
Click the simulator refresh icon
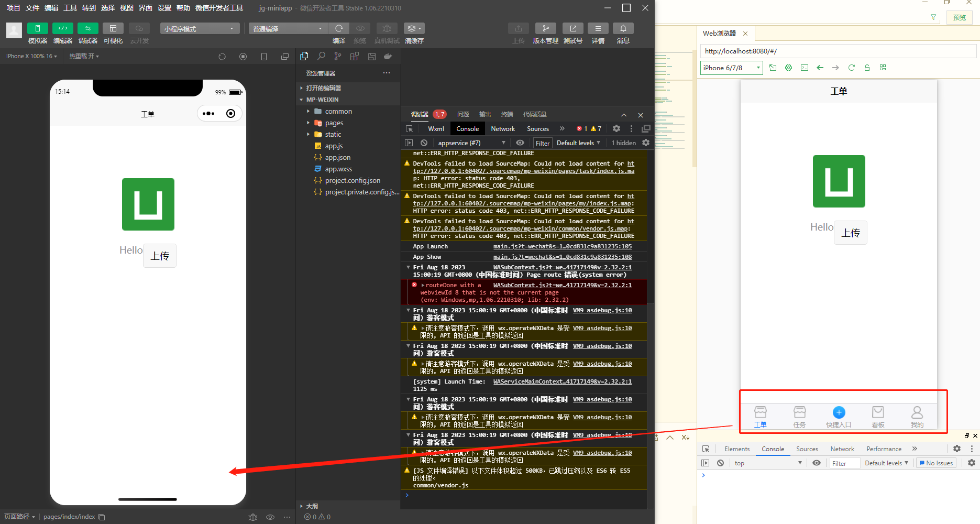(222, 57)
